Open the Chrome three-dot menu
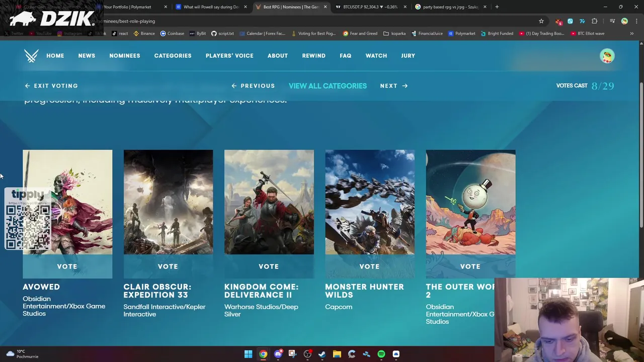 (636, 21)
